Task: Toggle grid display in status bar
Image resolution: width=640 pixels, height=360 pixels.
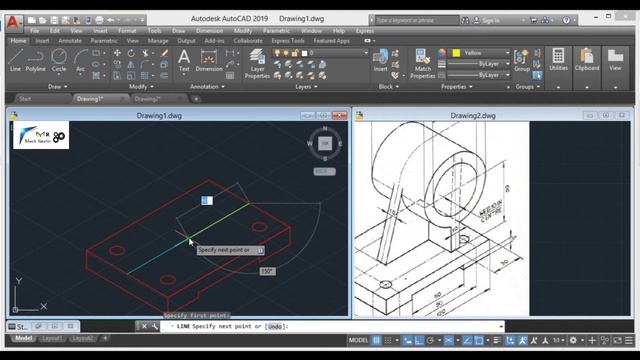Action: 376,340
